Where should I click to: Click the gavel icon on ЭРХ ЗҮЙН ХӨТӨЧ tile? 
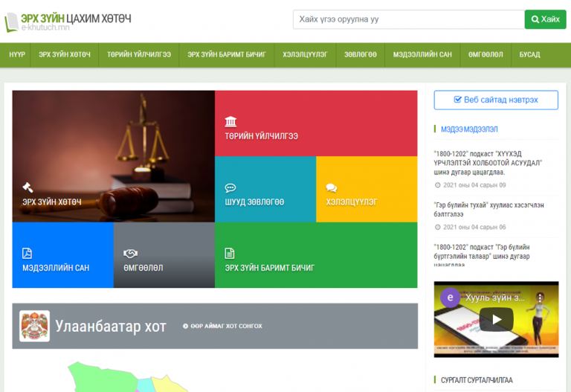[x=28, y=187]
